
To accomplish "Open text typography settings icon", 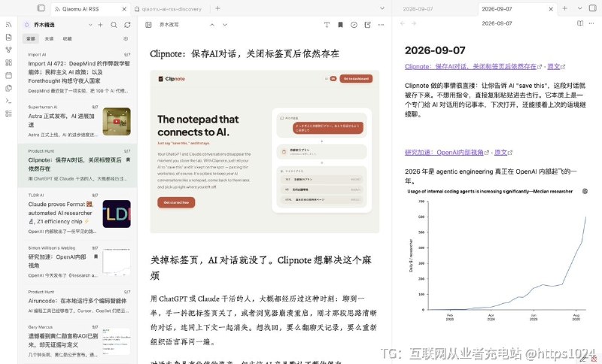I will point(327,25).
